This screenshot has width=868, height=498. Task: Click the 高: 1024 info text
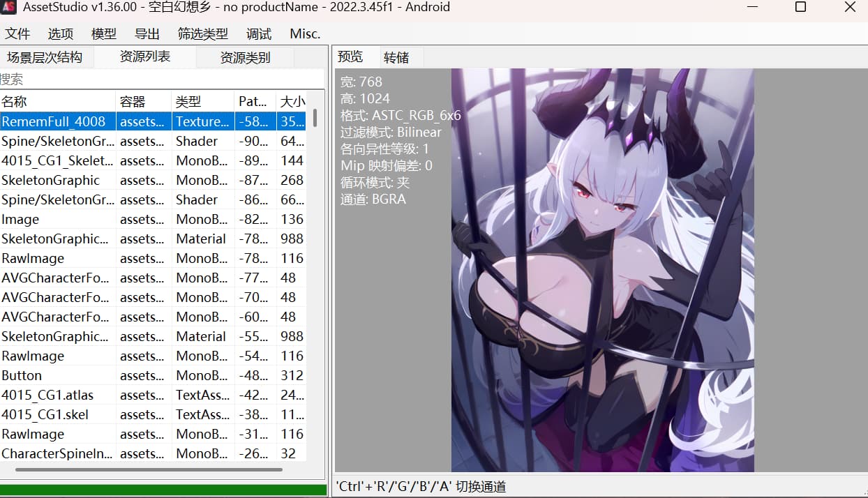365,98
